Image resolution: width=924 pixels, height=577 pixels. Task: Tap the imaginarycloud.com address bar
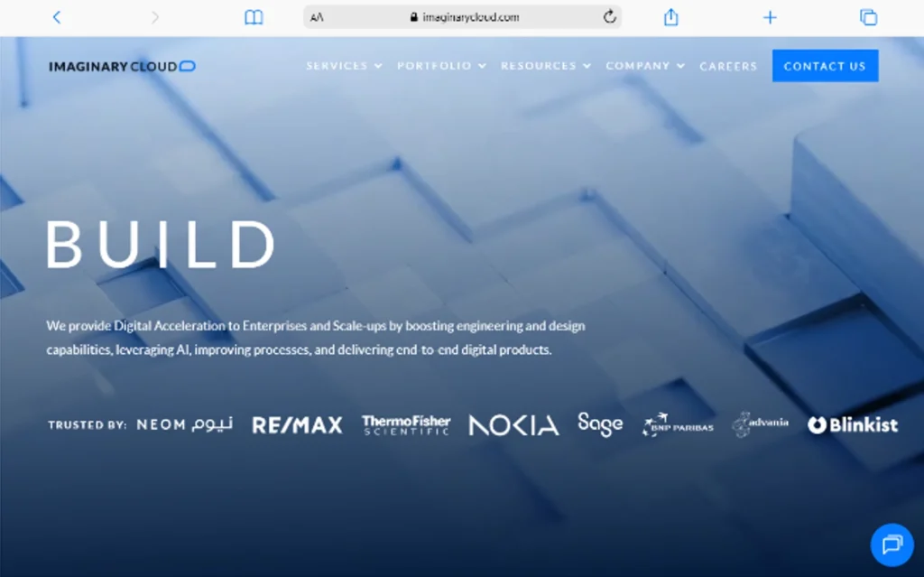pos(463,17)
